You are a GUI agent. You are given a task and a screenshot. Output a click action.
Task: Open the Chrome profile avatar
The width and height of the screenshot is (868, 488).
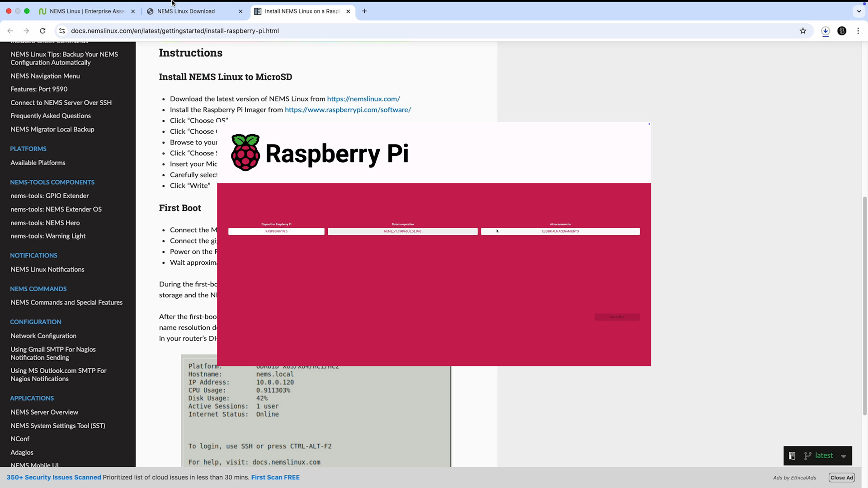pyautogui.click(x=842, y=31)
